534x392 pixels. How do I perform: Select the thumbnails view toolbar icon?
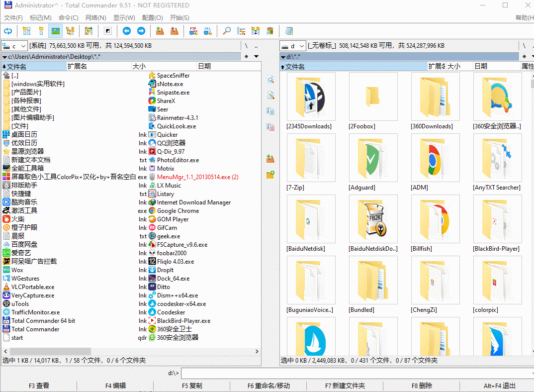56,31
